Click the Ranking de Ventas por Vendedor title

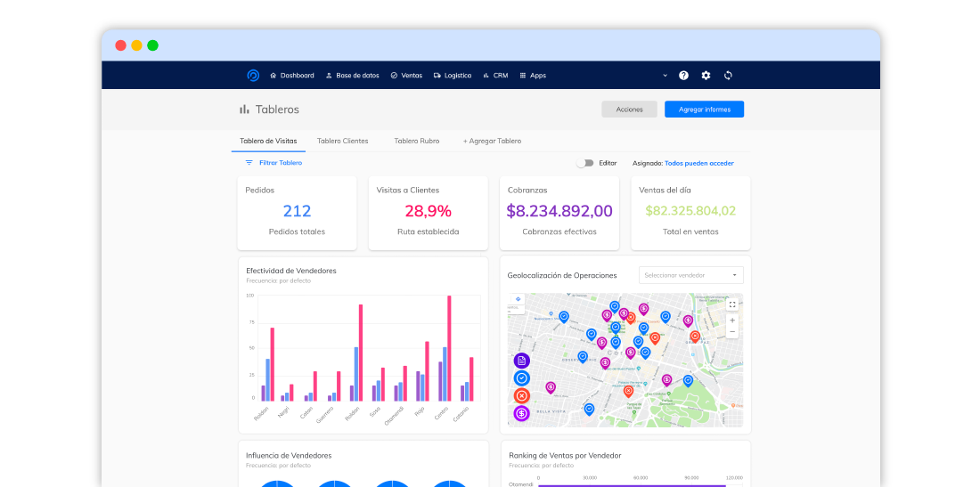565,456
